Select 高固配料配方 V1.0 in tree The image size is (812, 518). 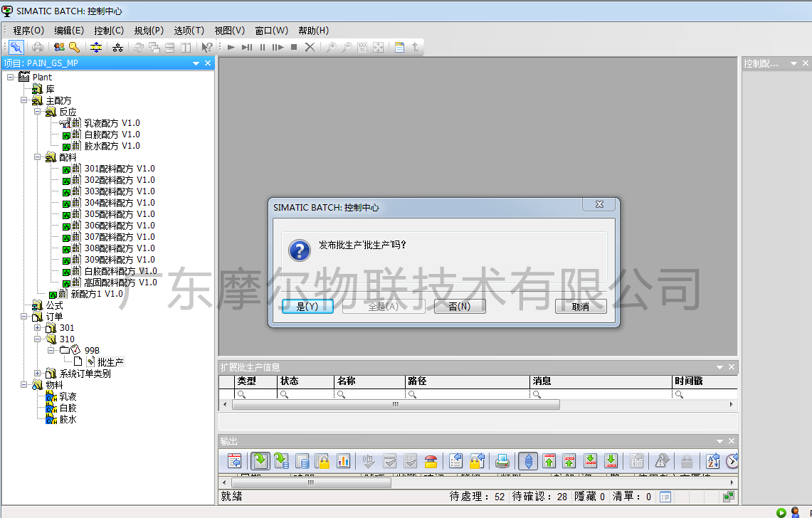click(121, 282)
